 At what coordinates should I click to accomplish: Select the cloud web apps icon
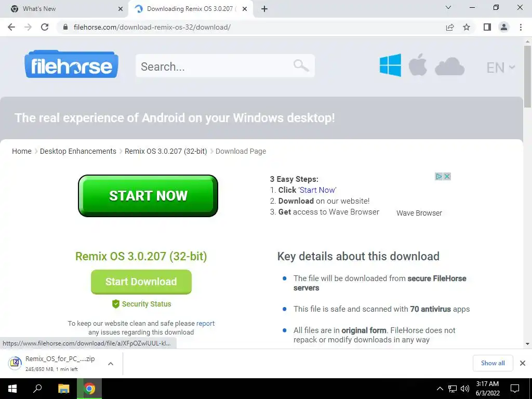449,66
